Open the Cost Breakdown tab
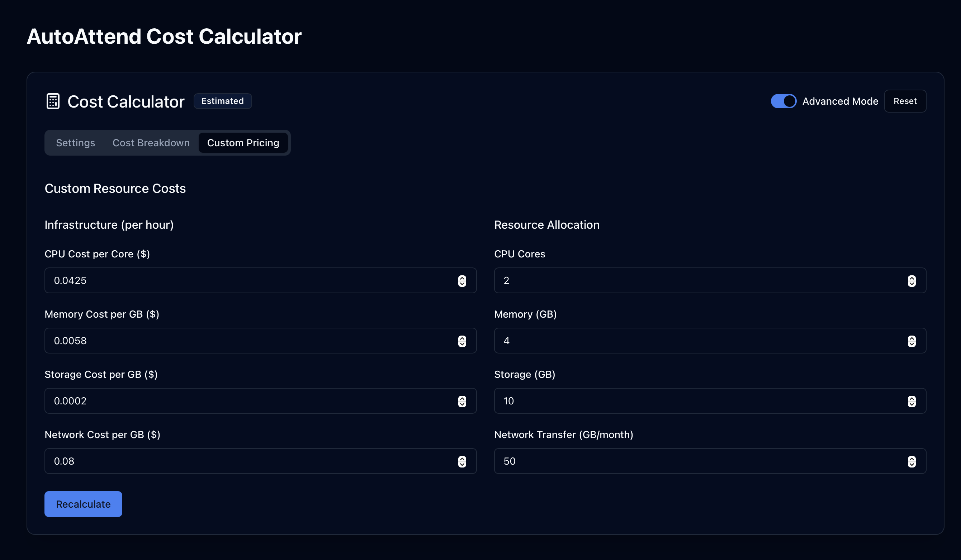This screenshot has width=961, height=560. click(x=151, y=143)
